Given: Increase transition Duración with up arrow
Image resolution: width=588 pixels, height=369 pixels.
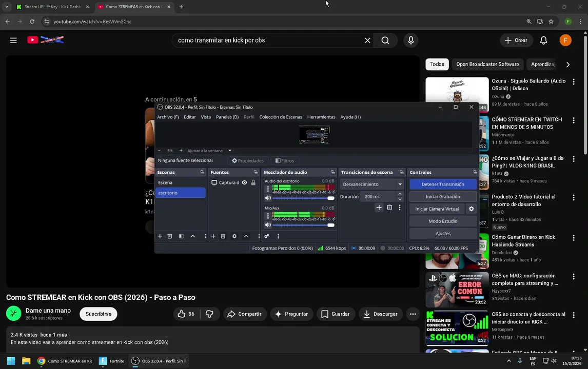Looking at the screenshot, I should 400,194.
